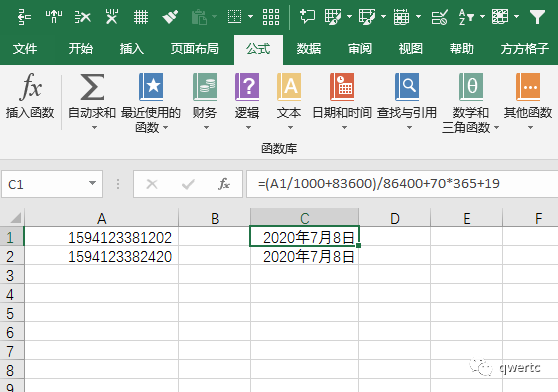Open the Logical functions question-mark book

point(247,87)
